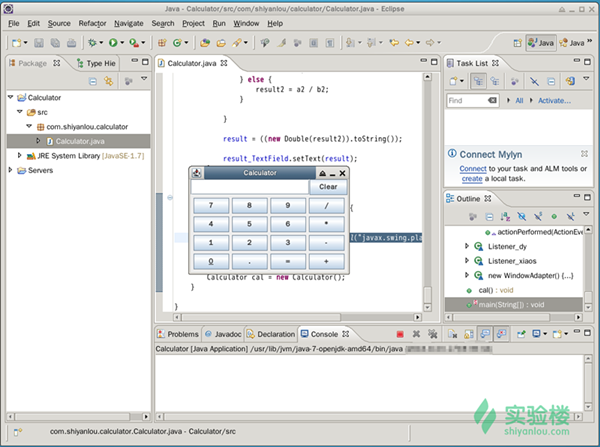Image resolution: width=600 pixels, height=447 pixels.
Task: Click Collapse All in Package Explorer
Action: [93, 81]
